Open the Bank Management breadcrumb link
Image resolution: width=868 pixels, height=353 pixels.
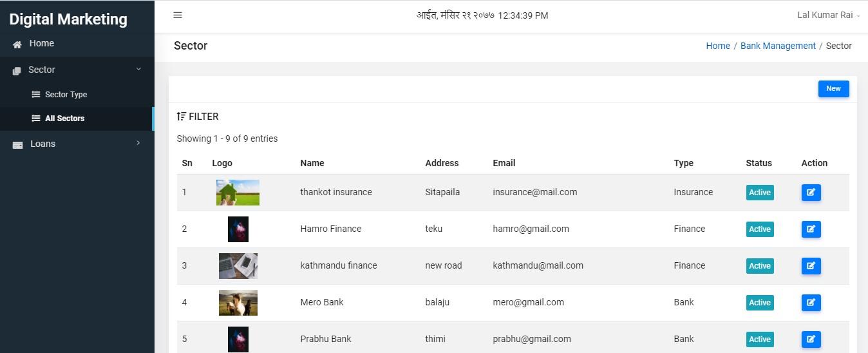click(778, 46)
